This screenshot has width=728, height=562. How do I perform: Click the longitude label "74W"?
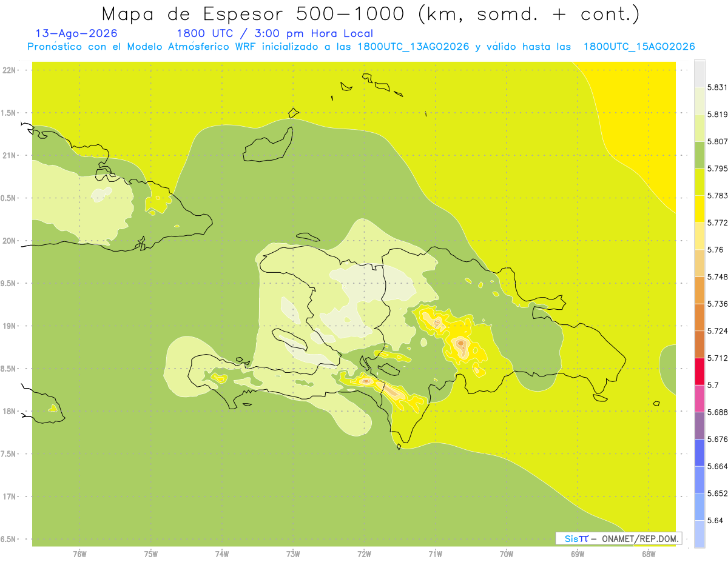(221, 554)
